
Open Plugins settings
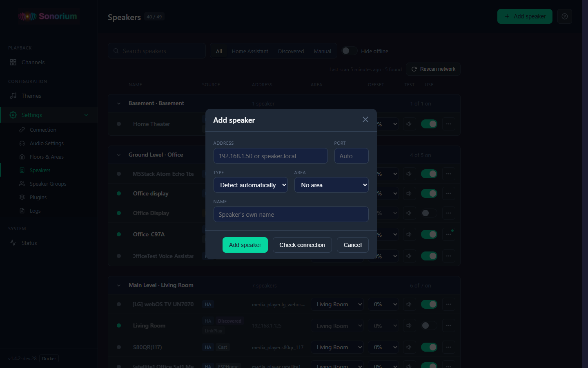click(x=49, y=197)
